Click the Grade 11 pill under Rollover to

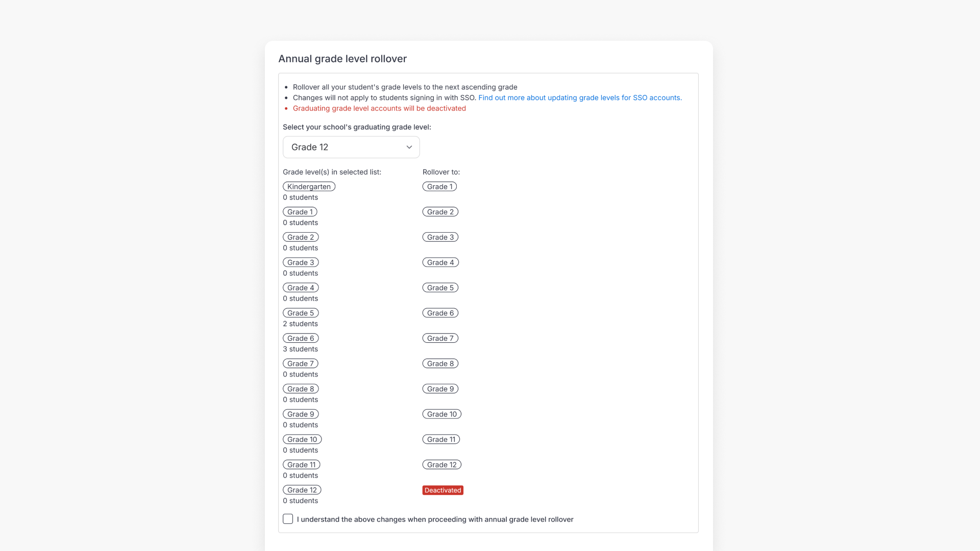point(441,439)
